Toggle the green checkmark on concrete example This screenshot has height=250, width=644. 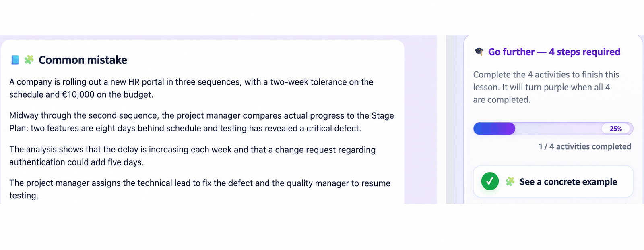click(490, 181)
